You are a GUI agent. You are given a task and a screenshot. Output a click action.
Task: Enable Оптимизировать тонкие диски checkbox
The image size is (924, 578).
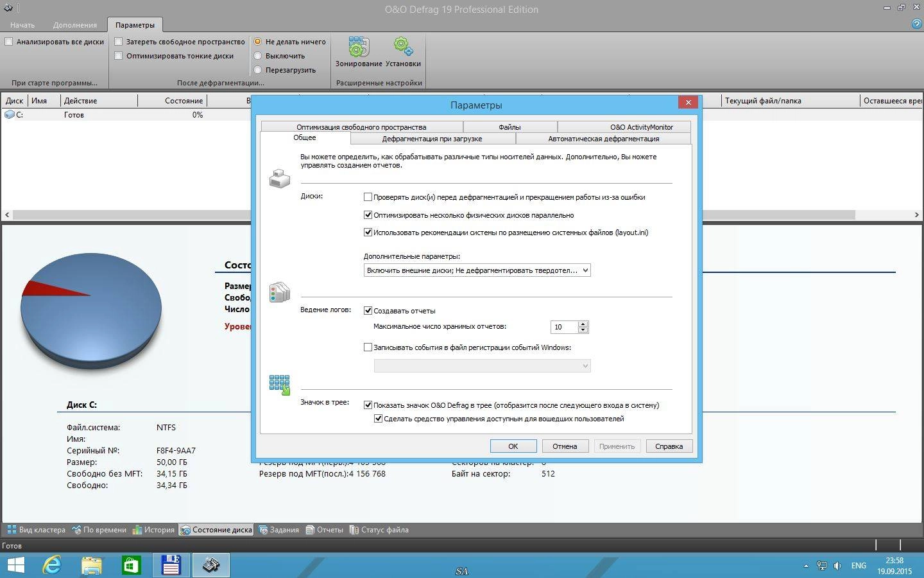click(x=118, y=56)
